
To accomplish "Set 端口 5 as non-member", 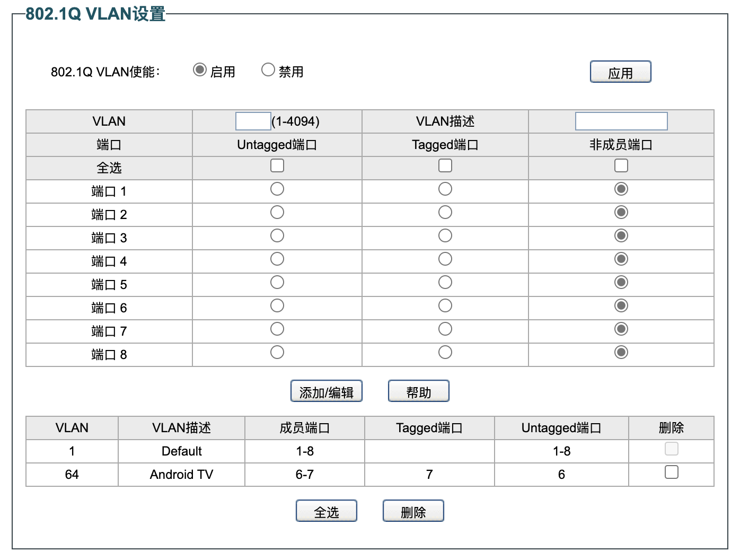I will click(x=621, y=283).
